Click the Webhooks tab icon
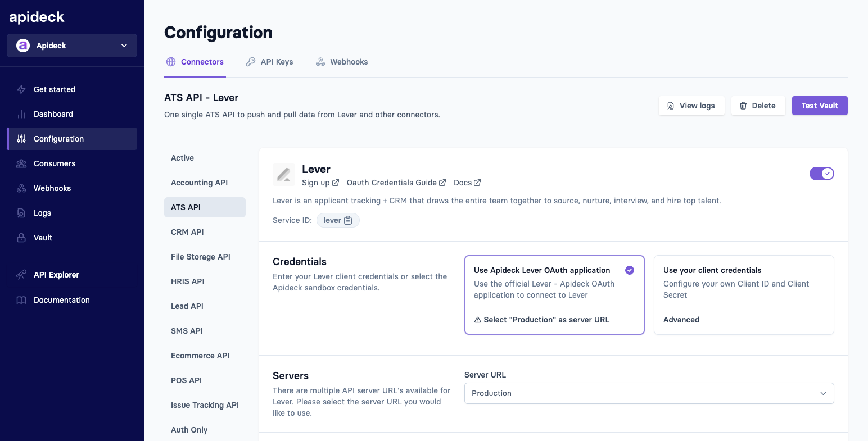This screenshot has height=441, width=868. click(x=320, y=62)
